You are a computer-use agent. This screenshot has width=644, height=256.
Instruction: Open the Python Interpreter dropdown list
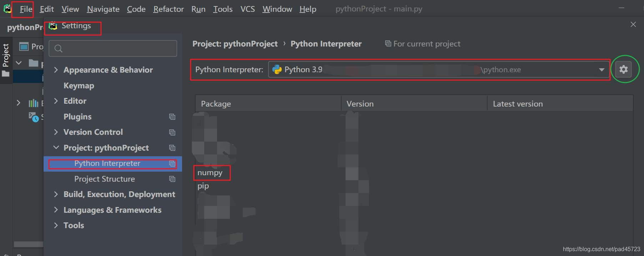tap(601, 69)
